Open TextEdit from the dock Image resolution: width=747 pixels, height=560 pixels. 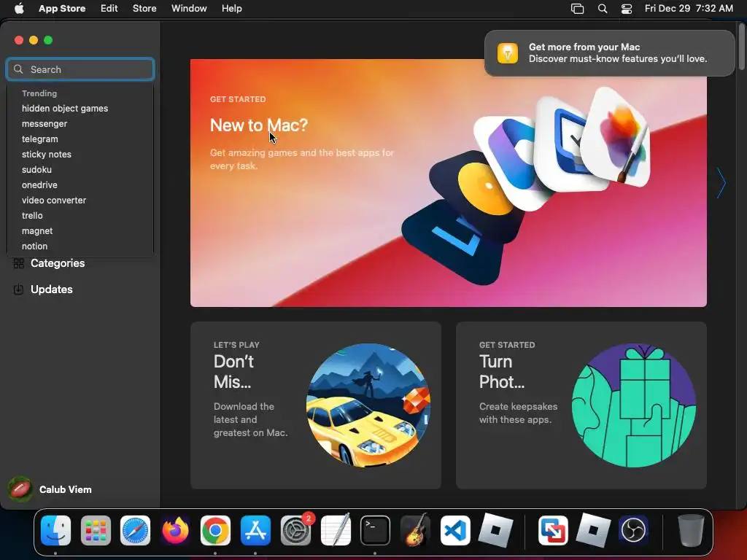(336, 530)
